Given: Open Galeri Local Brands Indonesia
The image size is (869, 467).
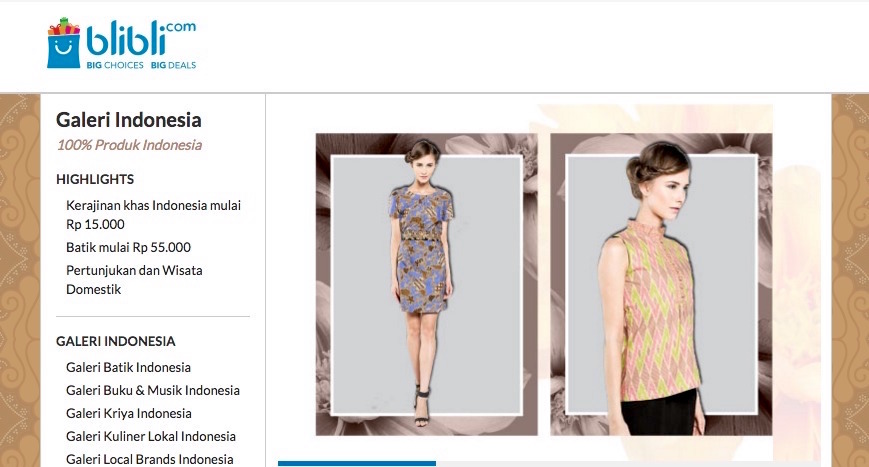Looking at the screenshot, I should pyautogui.click(x=149, y=459).
